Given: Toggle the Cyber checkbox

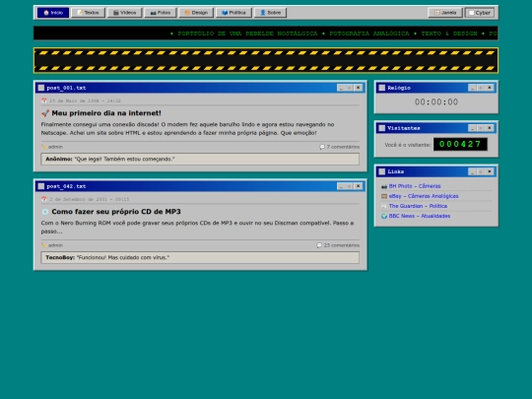Looking at the screenshot, I should (471, 13).
